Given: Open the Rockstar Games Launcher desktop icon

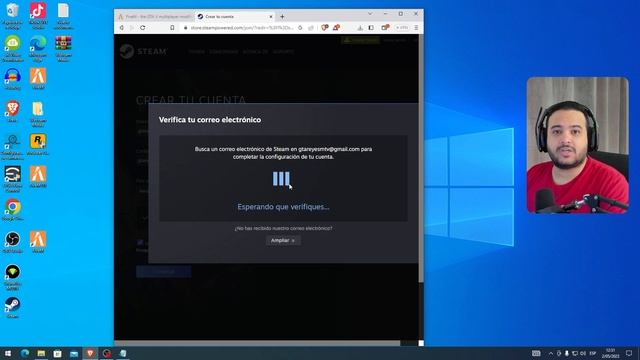Looking at the screenshot, I should point(38,144).
